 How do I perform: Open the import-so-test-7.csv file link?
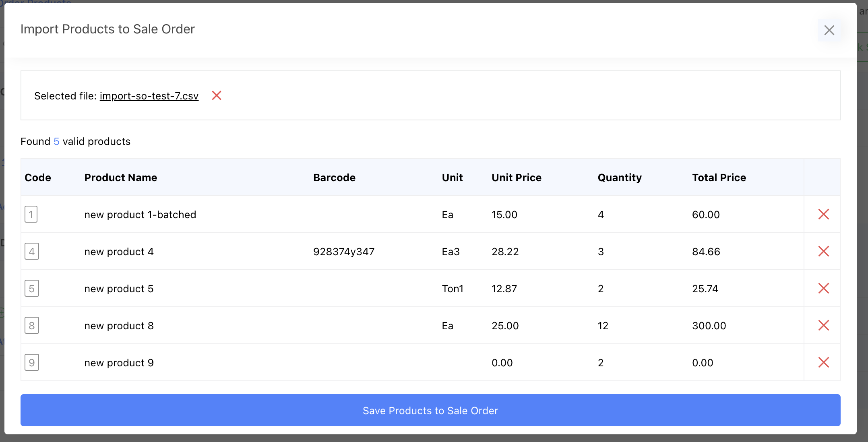pos(149,96)
